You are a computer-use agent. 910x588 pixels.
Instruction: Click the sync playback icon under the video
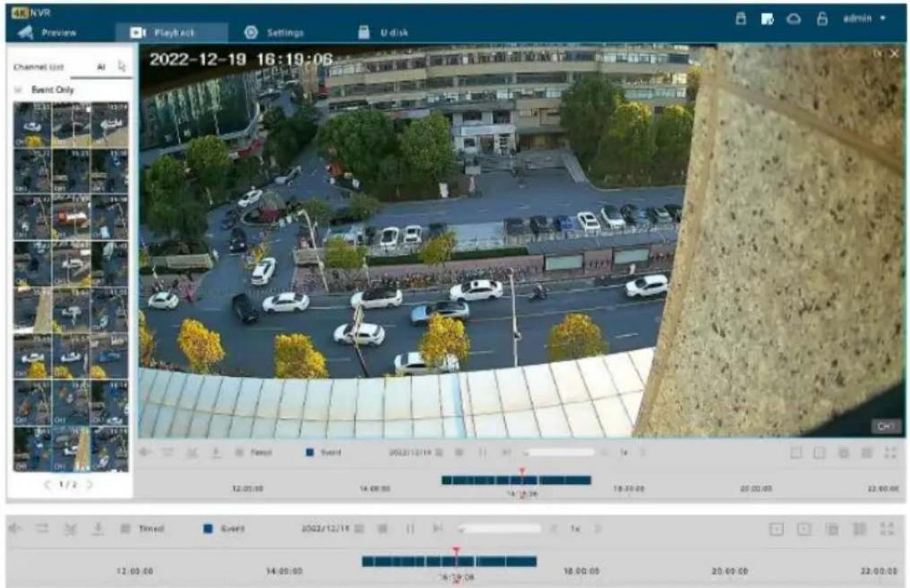(x=168, y=453)
